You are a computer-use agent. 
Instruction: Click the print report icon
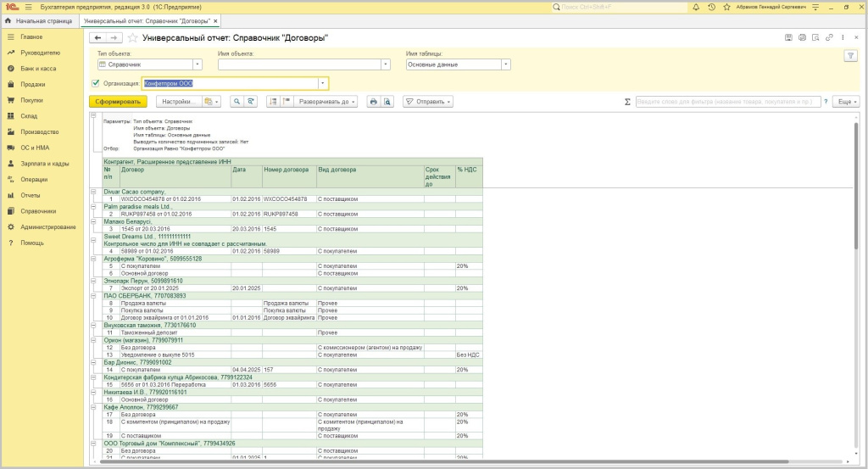point(373,102)
